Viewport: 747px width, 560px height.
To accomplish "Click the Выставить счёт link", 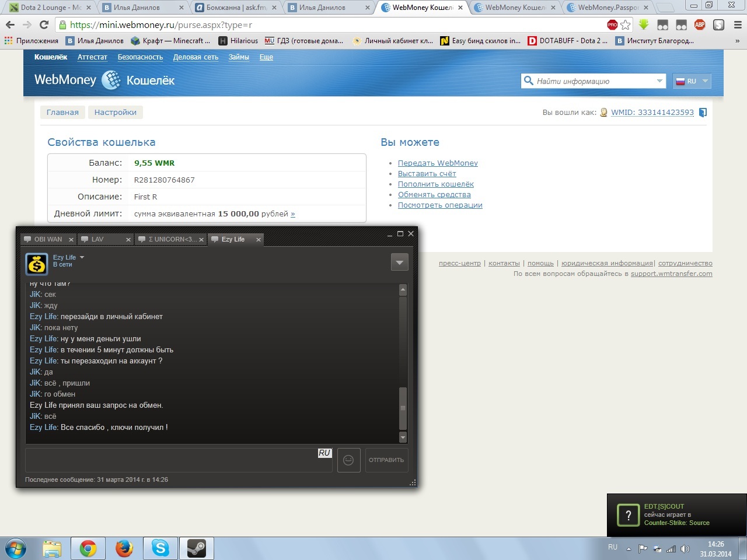I will click(427, 174).
